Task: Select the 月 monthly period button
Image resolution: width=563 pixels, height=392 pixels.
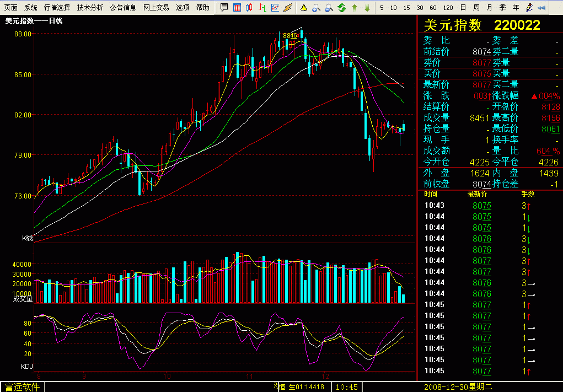Action: (490, 8)
